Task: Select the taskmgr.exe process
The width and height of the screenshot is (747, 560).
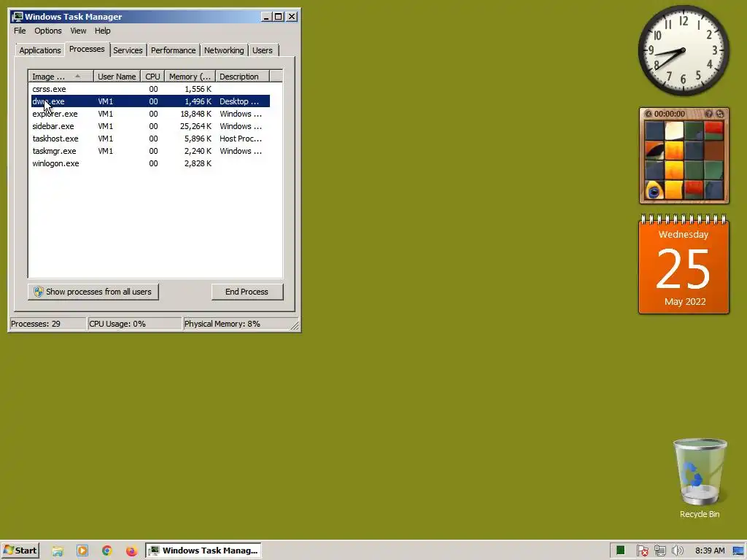Action: click(150, 151)
